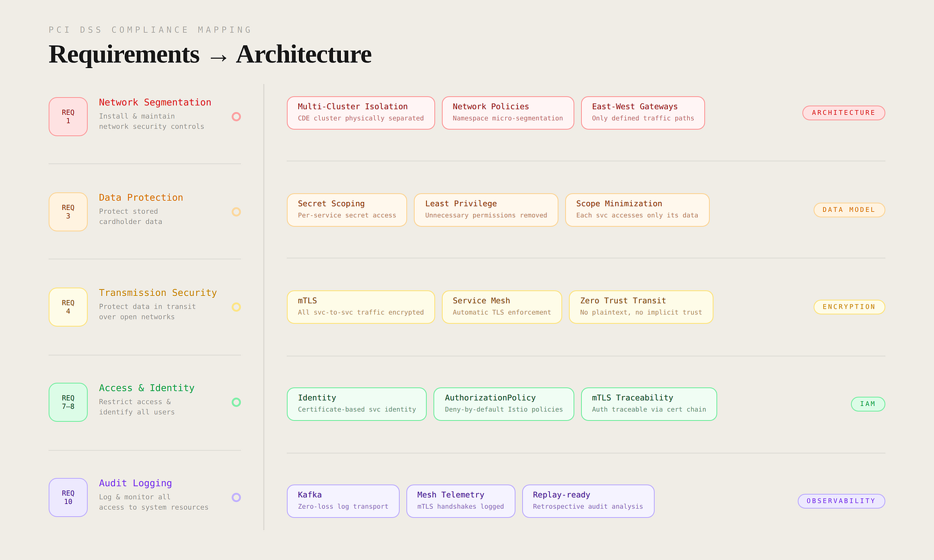The image size is (934, 560).
Task: Click the REQ 4 badge
Action: (x=68, y=307)
